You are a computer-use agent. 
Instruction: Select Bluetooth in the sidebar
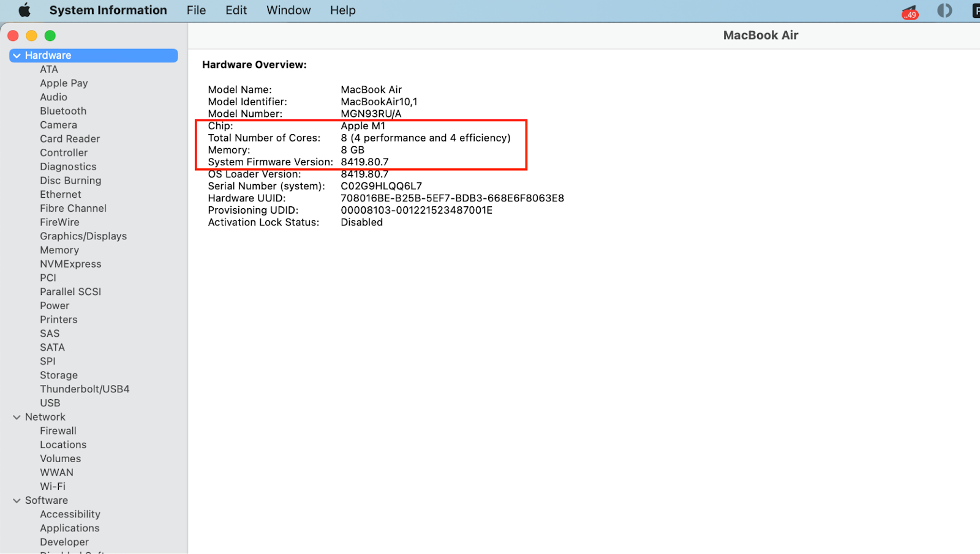click(63, 111)
